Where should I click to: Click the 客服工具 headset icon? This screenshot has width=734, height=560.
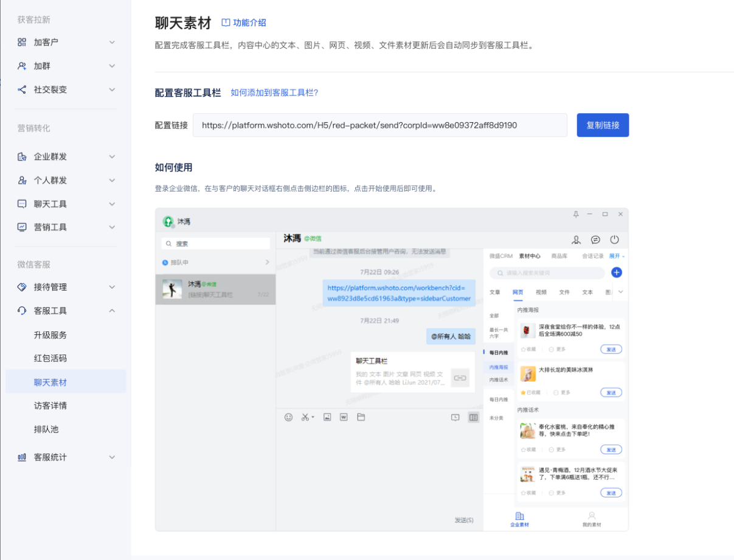click(x=22, y=311)
